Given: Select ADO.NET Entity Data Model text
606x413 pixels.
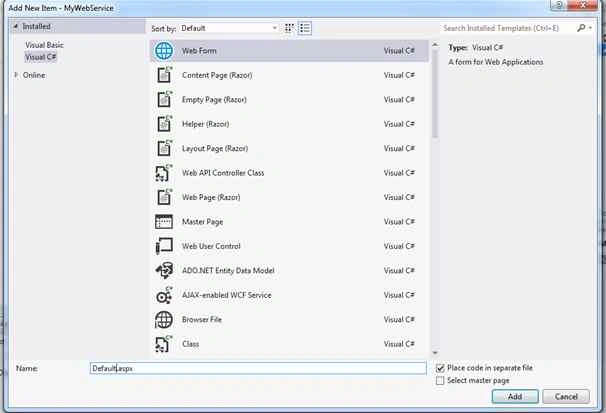Looking at the screenshot, I should (x=228, y=270).
